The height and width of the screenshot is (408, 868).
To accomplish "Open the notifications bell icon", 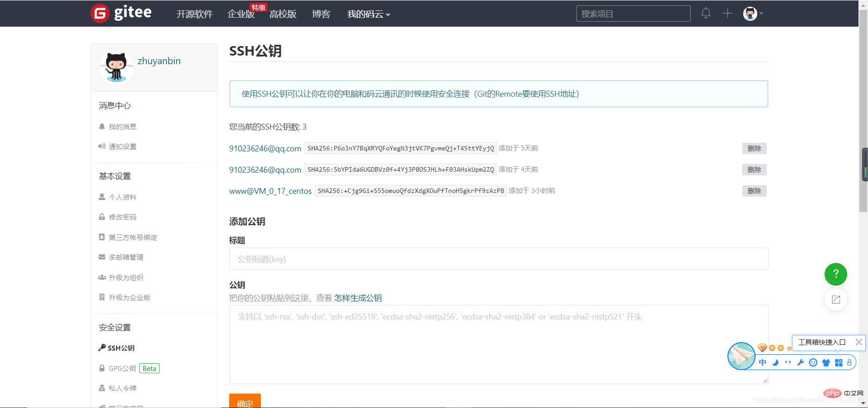I will (706, 13).
